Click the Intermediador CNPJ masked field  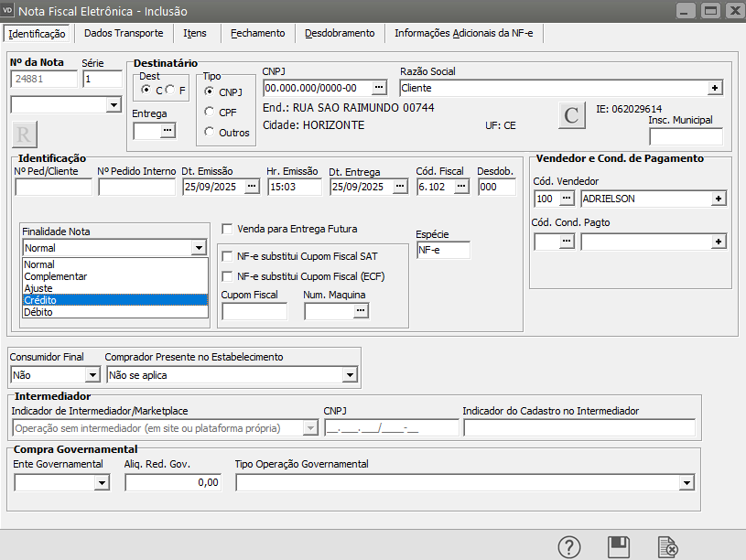click(392, 428)
